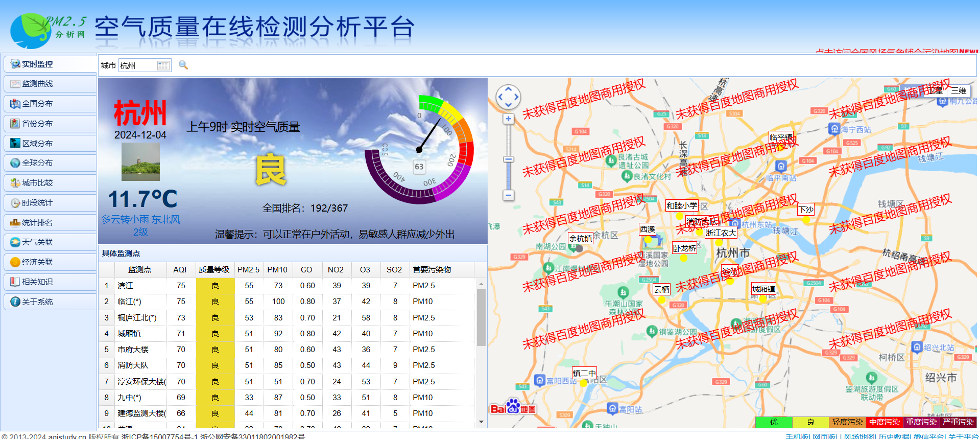Open 全球分布 sidebar item
This screenshot has width=980, height=439.
click(50, 163)
